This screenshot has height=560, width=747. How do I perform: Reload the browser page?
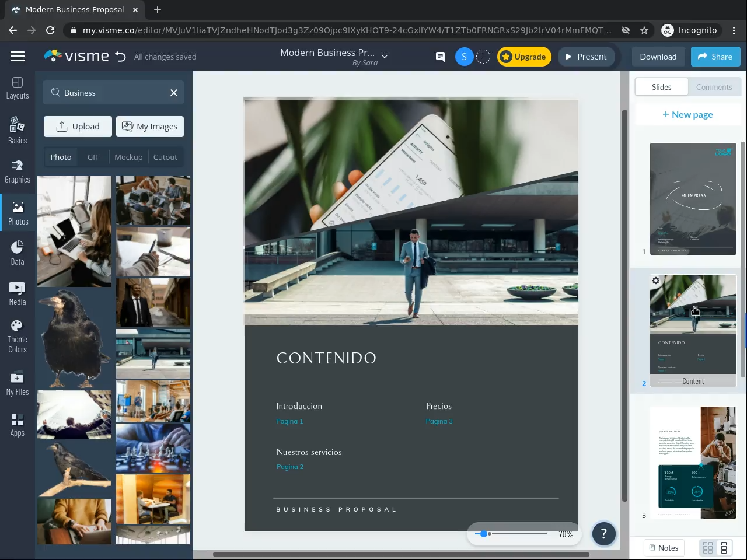click(x=50, y=30)
